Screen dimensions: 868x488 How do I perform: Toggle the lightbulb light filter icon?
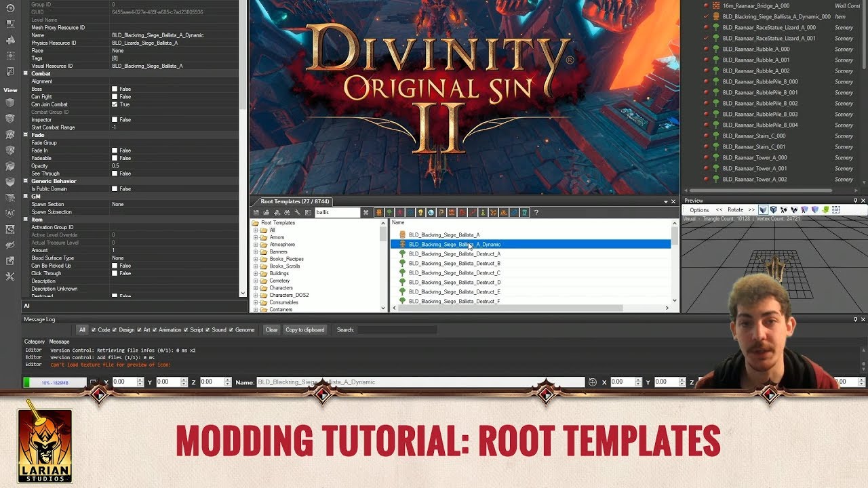click(420, 213)
